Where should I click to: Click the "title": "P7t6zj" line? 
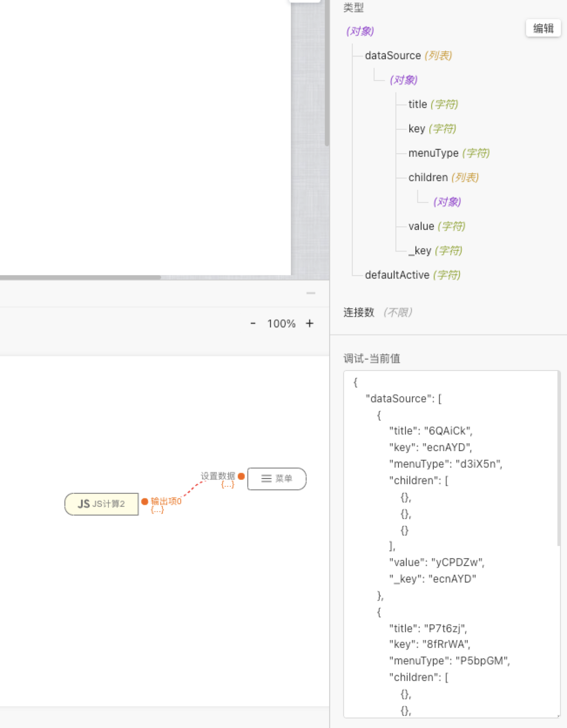click(428, 629)
